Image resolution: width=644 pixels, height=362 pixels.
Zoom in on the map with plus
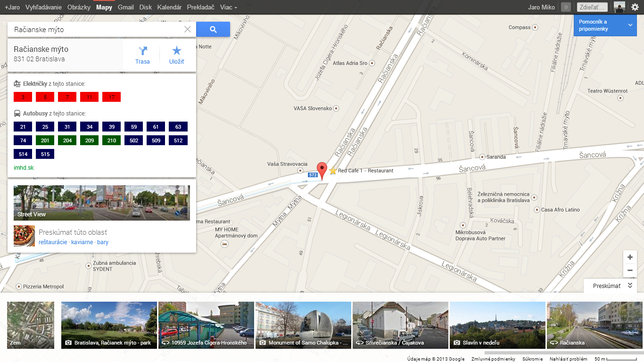click(630, 257)
